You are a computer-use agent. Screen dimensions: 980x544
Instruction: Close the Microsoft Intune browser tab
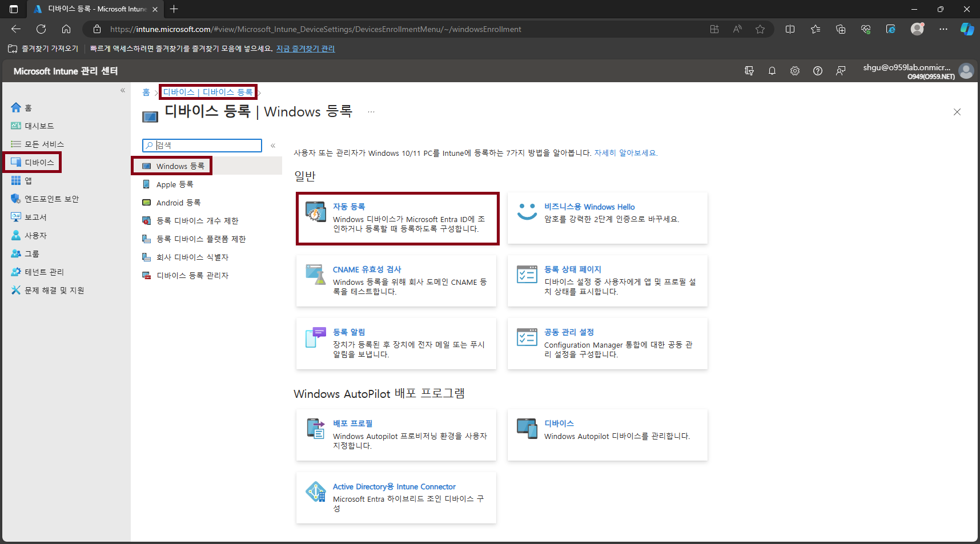155,9
